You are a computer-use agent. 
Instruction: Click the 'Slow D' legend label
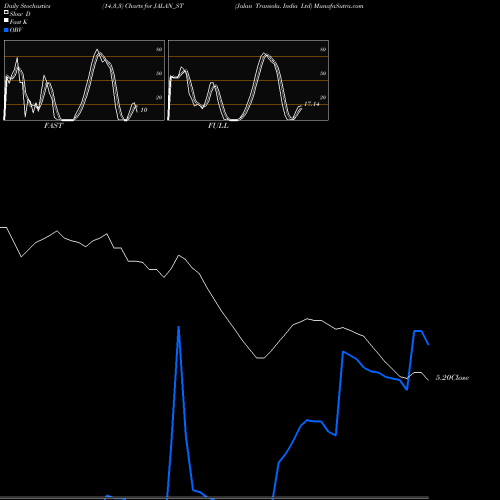[20, 14]
